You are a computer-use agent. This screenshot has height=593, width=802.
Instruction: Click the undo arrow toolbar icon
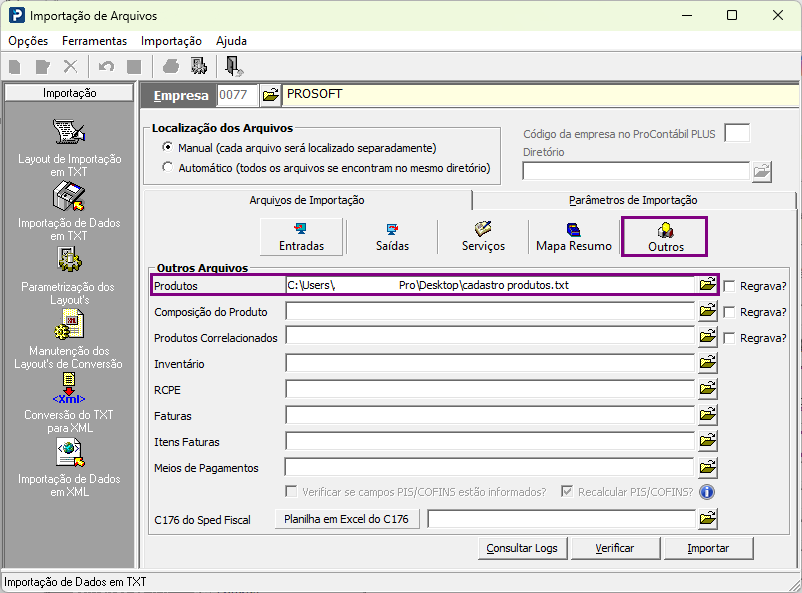pyautogui.click(x=106, y=67)
